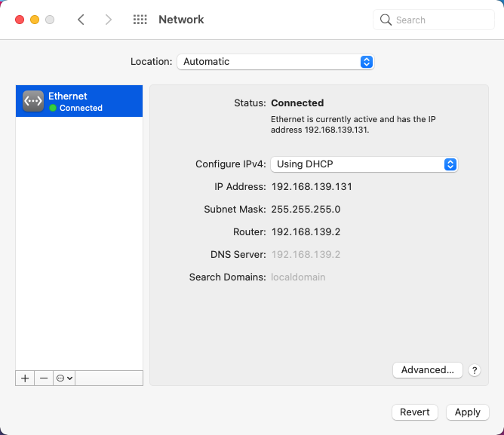Add a new network service with plus
This screenshot has width=504, height=435.
coord(25,378)
